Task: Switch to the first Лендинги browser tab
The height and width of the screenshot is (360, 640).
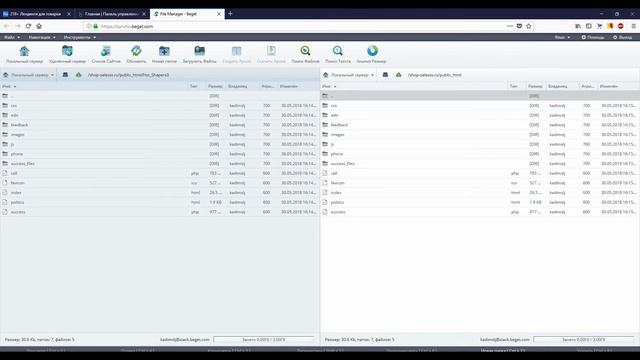Action: (37, 14)
